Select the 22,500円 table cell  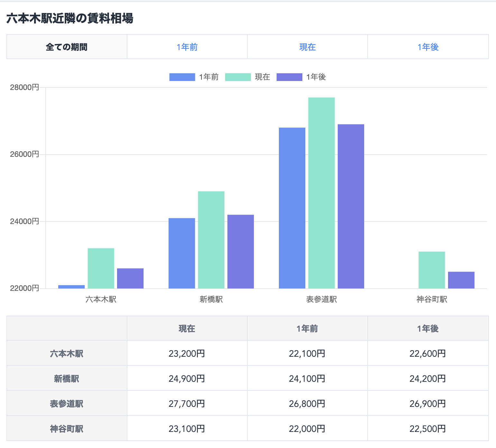428,429
